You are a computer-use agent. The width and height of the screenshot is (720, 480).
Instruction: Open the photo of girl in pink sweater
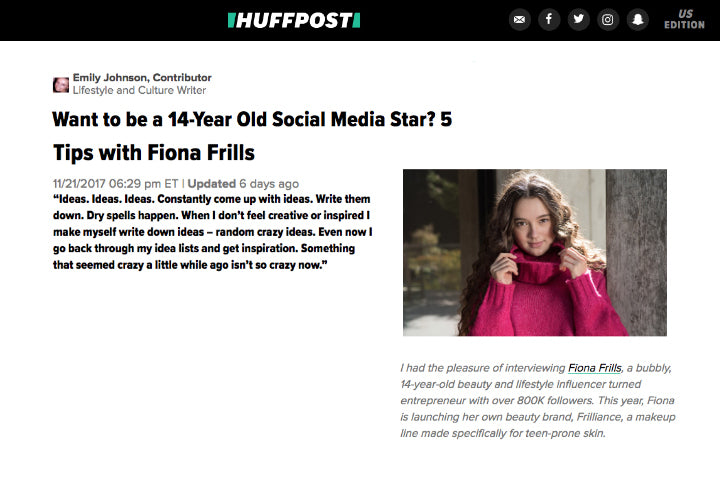(535, 252)
